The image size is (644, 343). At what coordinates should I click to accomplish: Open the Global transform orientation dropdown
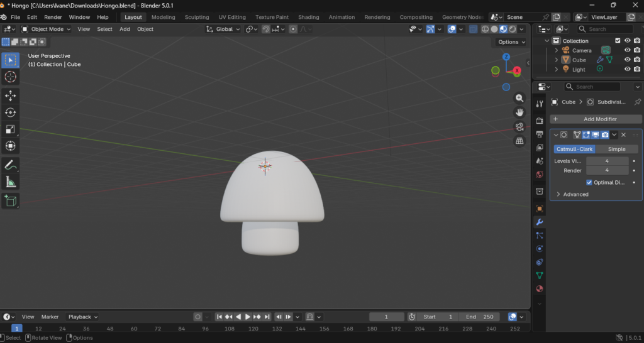[223, 29]
